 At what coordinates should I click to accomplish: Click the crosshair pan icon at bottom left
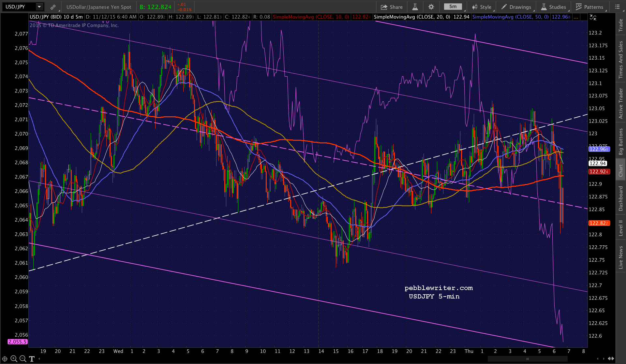[x=5, y=359]
